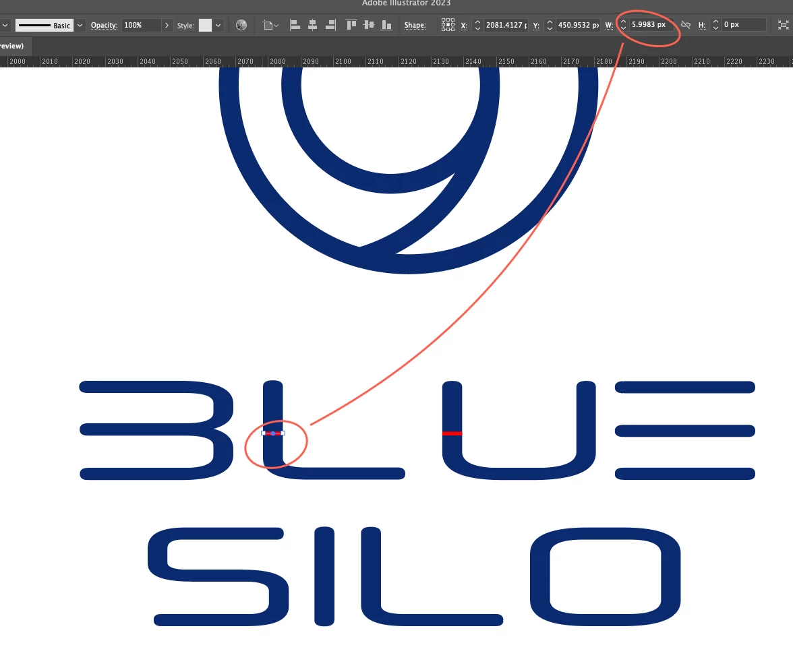The width and height of the screenshot is (793, 672).
Task: Click Horizontal Align Left icon
Action: tap(295, 25)
